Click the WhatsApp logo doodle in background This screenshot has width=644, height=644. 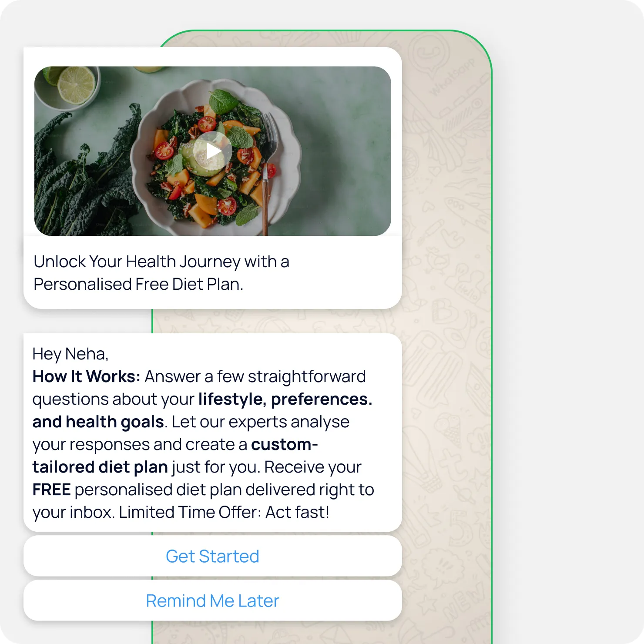pos(429,53)
